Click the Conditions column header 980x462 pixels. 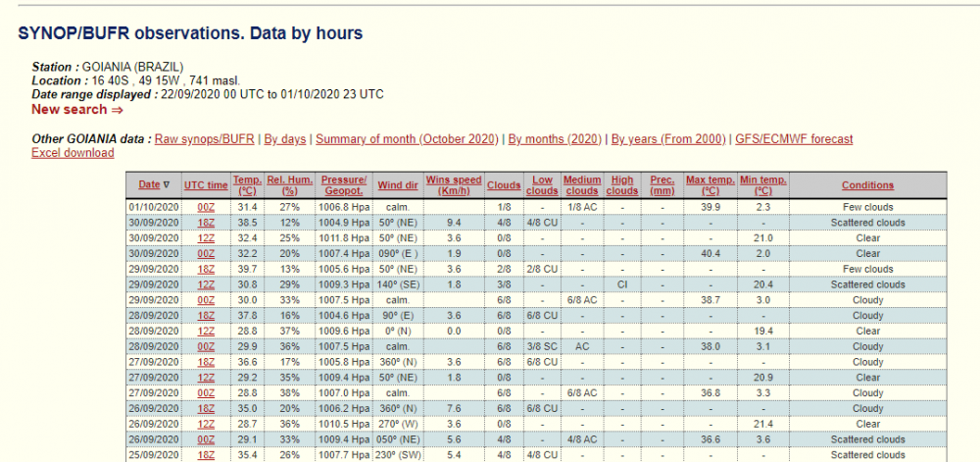click(x=867, y=184)
